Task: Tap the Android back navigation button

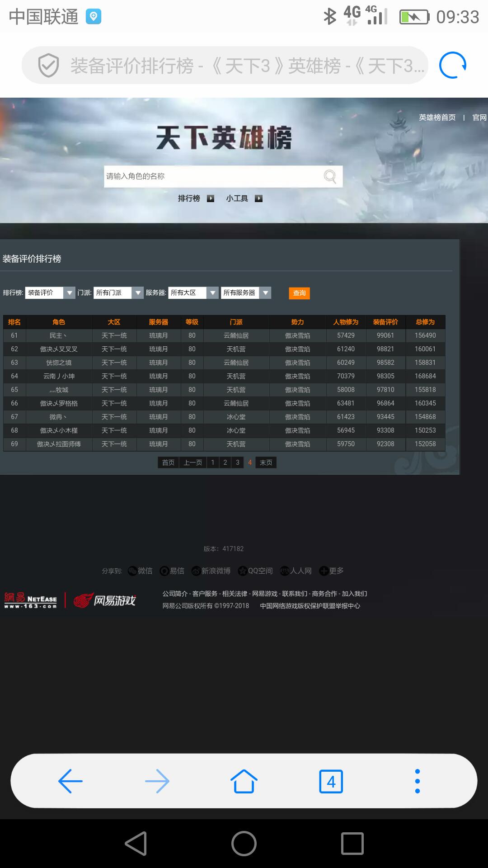Action: tap(136, 844)
